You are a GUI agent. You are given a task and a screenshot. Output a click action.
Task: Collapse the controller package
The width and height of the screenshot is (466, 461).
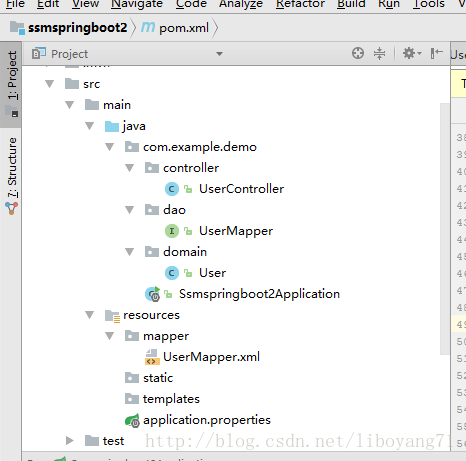point(130,168)
